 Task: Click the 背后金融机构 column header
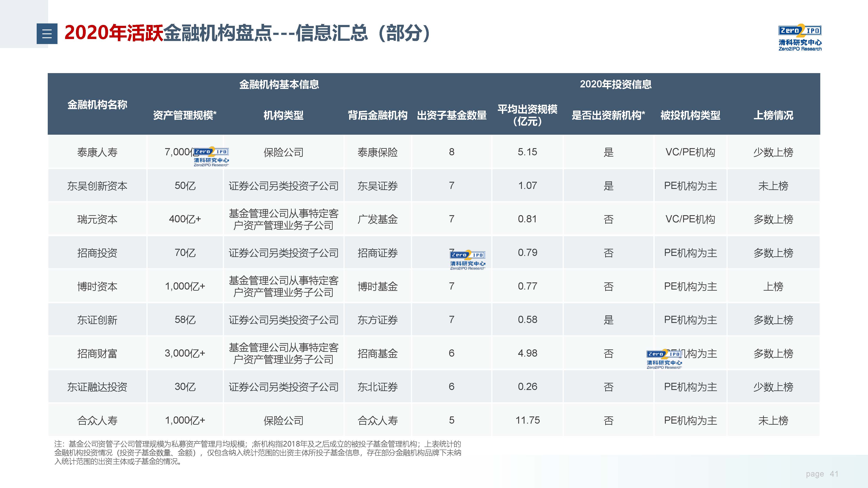point(377,116)
